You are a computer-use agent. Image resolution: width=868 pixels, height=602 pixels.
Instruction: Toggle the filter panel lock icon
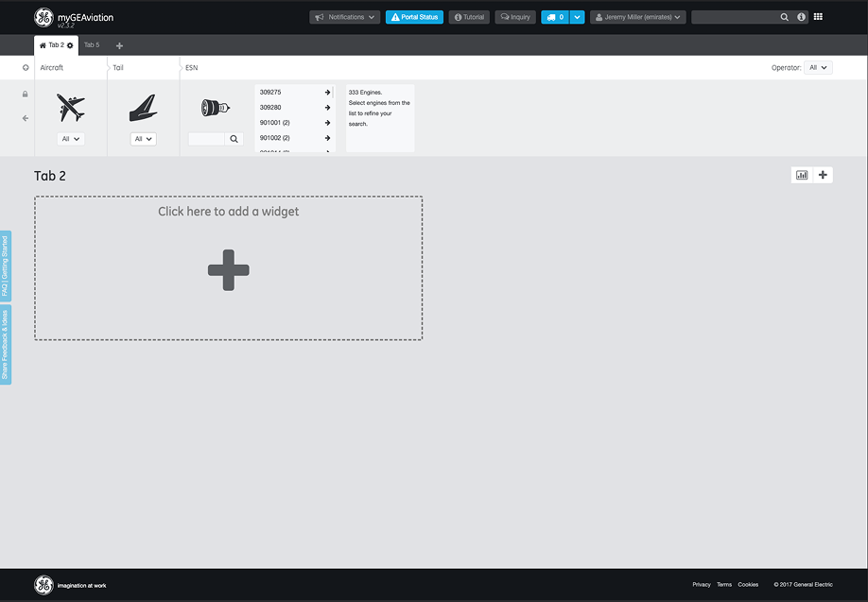(x=25, y=94)
